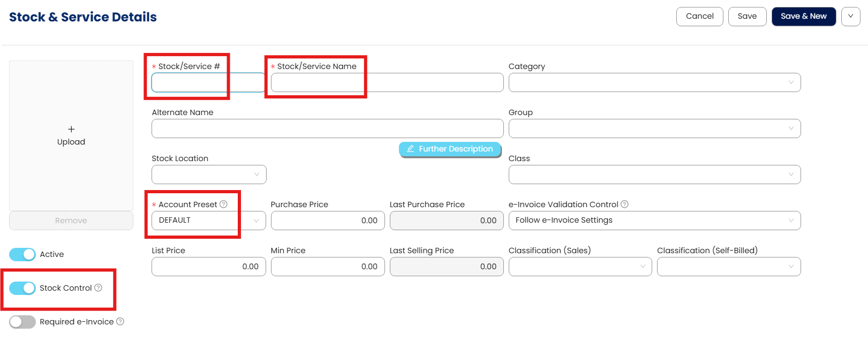This screenshot has width=868, height=341.
Task: Open the Category dropdown
Action: (x=654, y=82)
